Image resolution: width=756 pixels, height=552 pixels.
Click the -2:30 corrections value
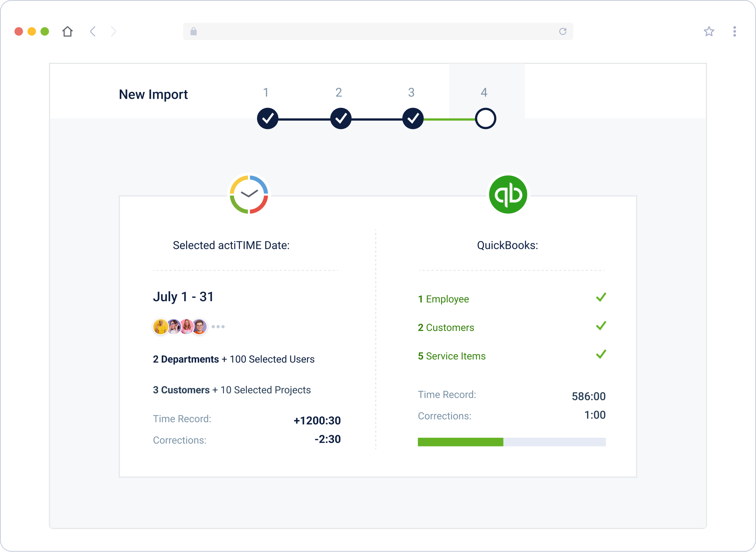click(x=328, y=439)
